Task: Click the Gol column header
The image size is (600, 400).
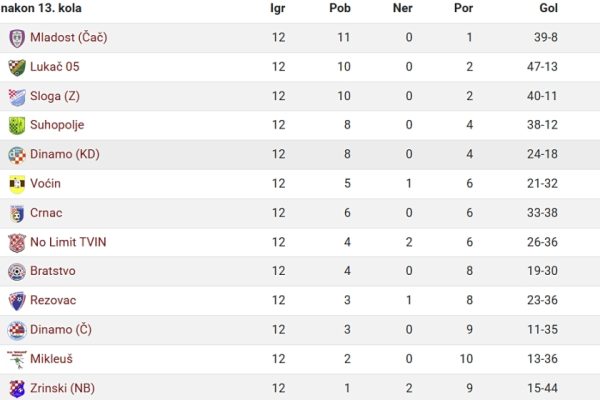Action: tap(548, 8)
